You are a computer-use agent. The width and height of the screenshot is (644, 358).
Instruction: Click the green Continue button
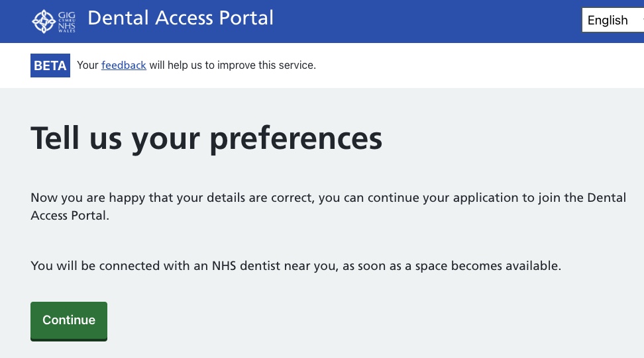click(69, 321)
